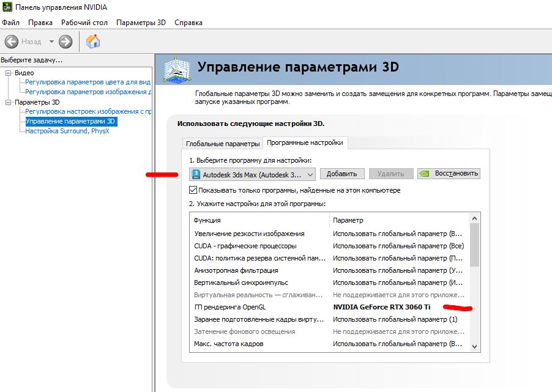Toggle Показывать только программы checkbox
Viewport: 552px width, 392px height.
193,190
